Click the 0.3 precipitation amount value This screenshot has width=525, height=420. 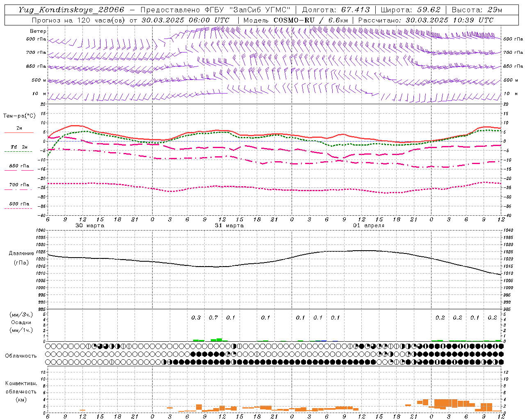pos(196,317)
